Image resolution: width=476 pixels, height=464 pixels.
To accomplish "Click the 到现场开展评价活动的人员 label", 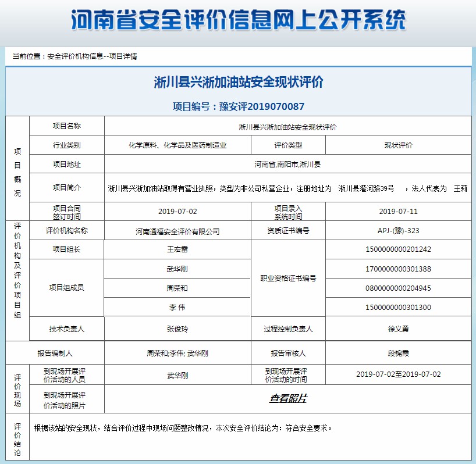I will 65,375.
